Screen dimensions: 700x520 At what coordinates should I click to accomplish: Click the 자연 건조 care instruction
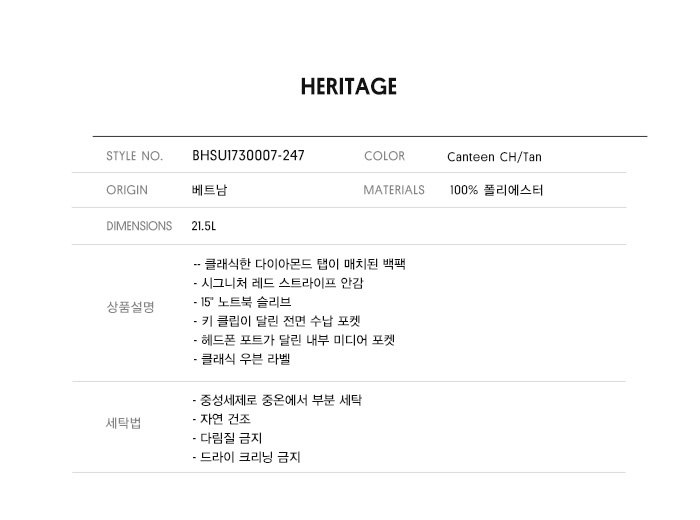click(x=225, y=419)
